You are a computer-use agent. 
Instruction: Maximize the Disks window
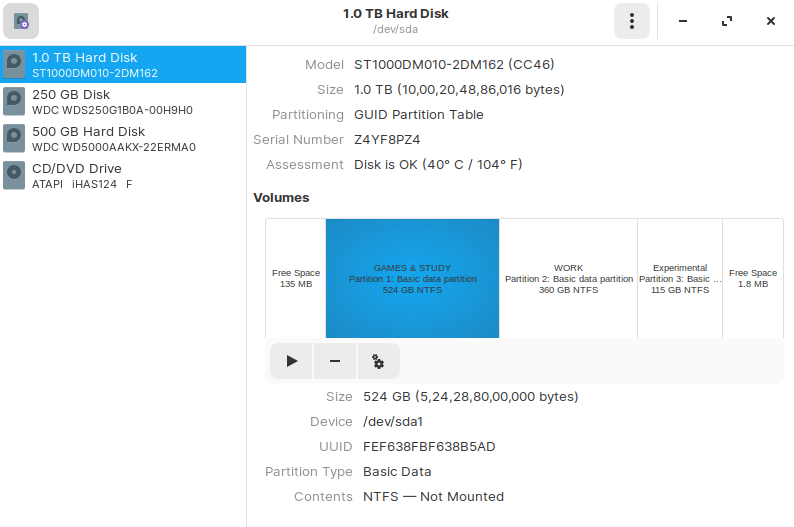click(727, 21)
